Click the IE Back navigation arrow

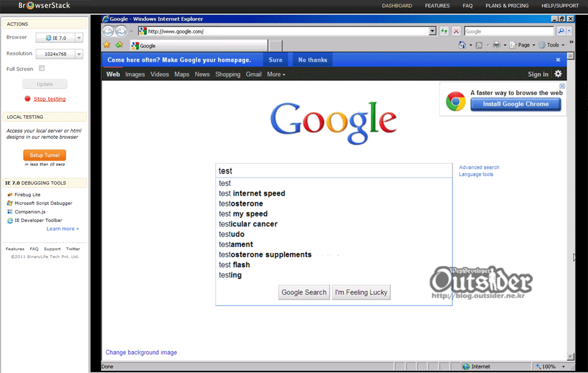[108, 31]
